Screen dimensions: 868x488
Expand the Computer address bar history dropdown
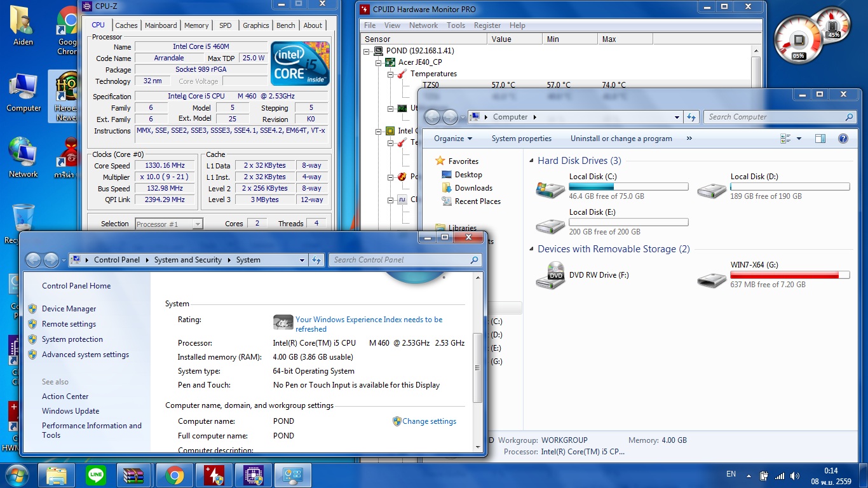coord(677,117)
